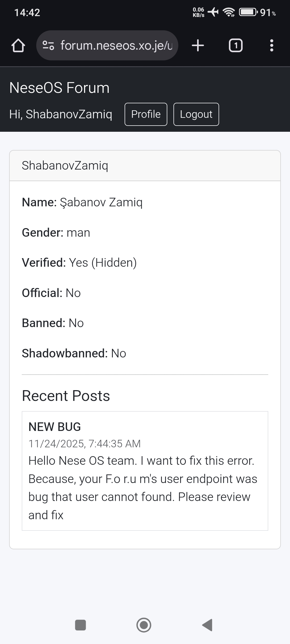
Task: Tap the browser home icon
Action: pos(18,45)
